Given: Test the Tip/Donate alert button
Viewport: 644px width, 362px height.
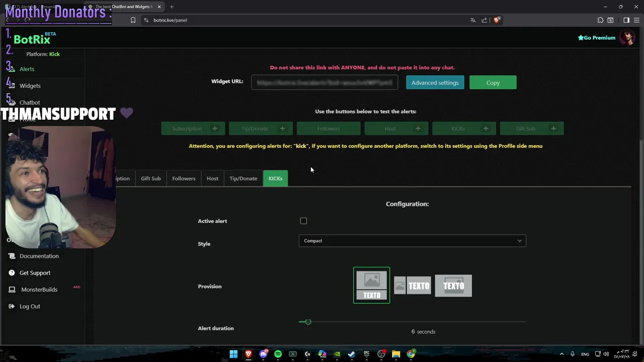Looking at the screenshot, I should click(261, 129).
